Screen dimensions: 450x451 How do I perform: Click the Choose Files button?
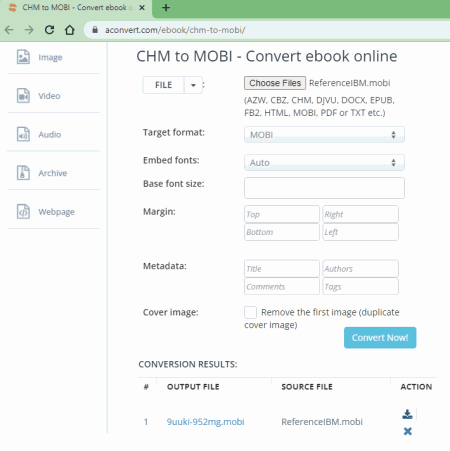275,83
